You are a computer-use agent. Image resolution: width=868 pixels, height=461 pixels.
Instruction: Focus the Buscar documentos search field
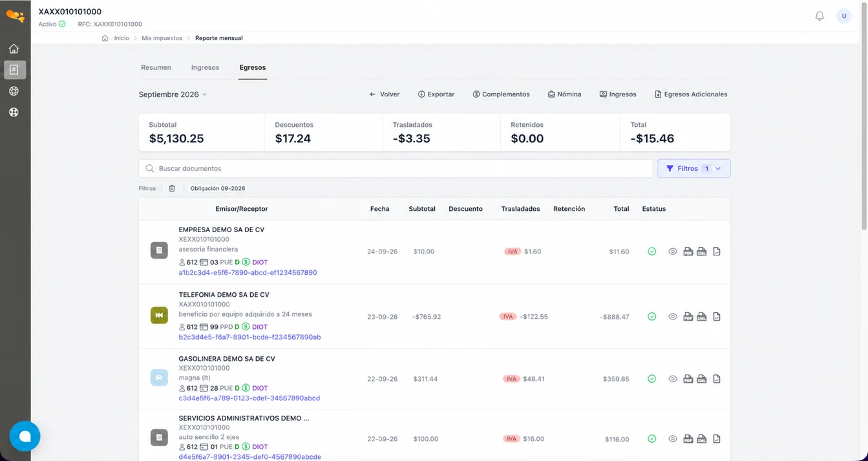396,169
